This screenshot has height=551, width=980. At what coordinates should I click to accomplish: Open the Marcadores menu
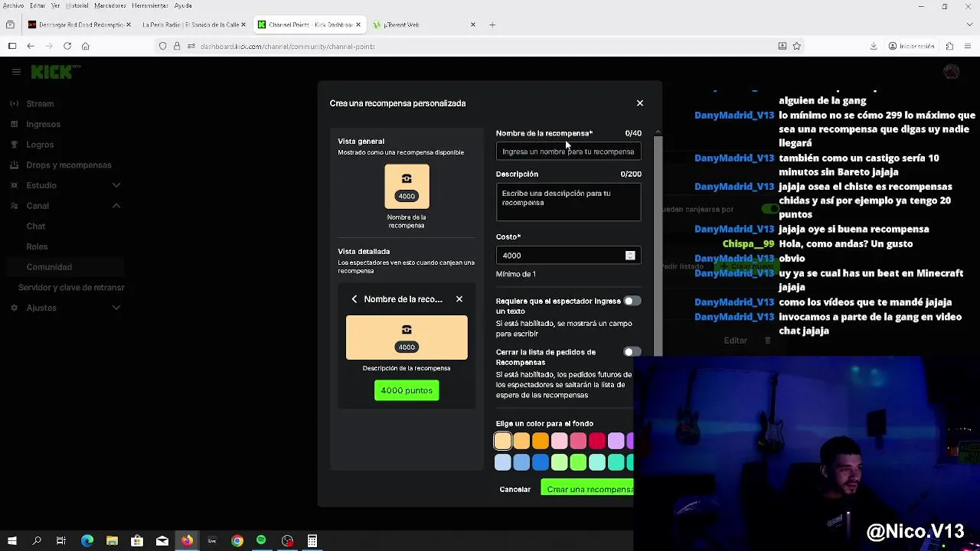pyautogui.click(x=110, y=5)
